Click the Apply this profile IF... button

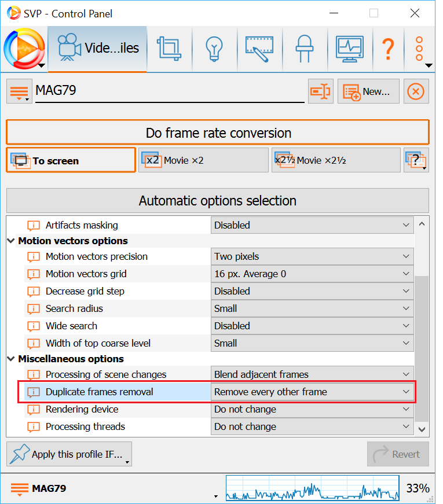tap(69, 454)
